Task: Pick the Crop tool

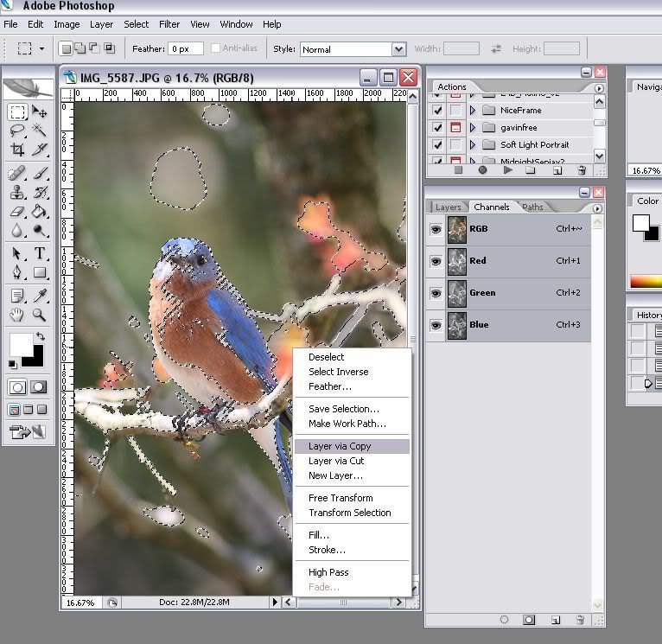Action: coord(17,150)
